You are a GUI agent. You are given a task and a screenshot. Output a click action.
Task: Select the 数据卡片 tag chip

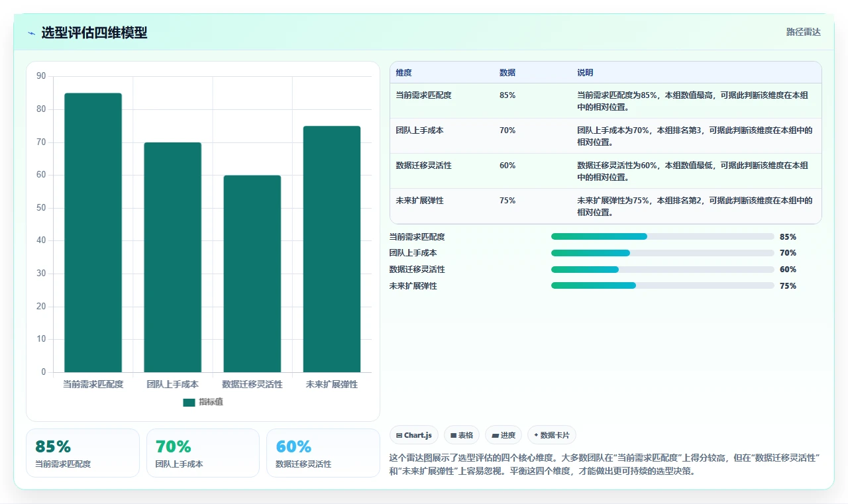pyautogui.click(x=552, y=435)
